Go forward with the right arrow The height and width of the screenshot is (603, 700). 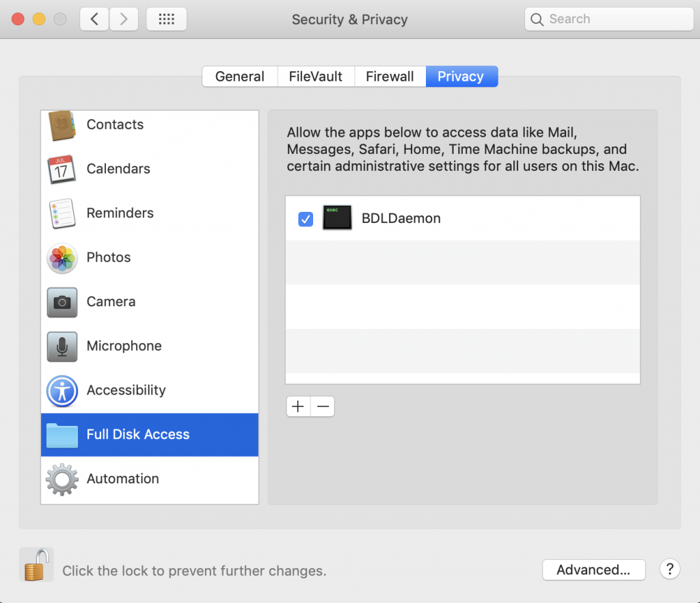coord(124,19)
